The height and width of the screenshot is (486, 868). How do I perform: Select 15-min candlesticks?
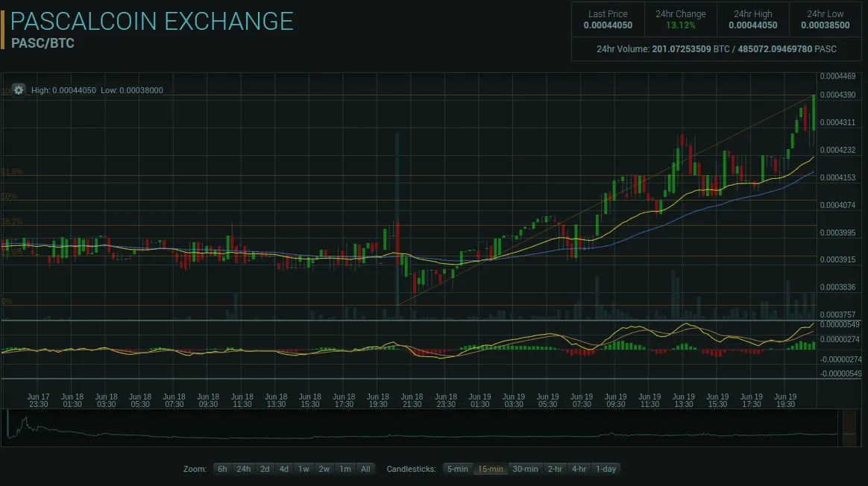(491, 469)
